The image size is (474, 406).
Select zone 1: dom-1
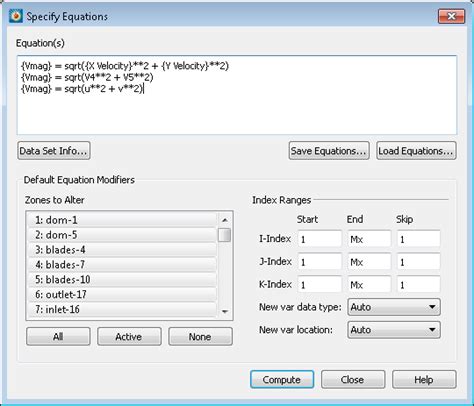[x=122, y=220]
